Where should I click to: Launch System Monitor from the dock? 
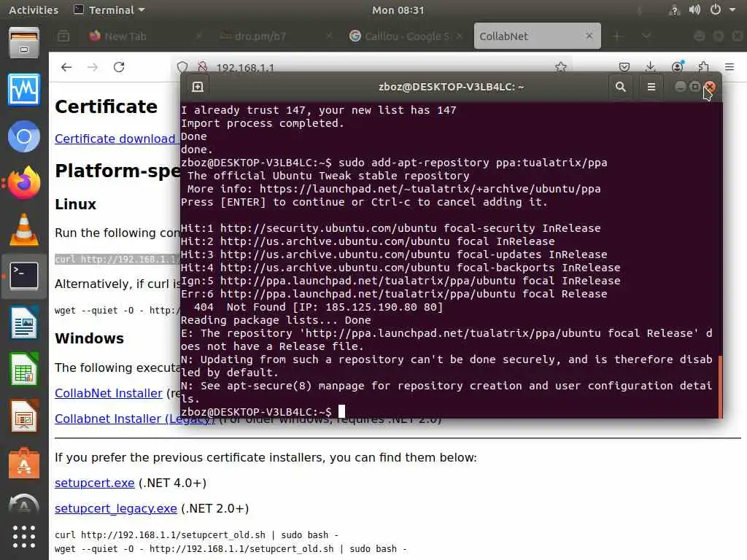tap(24, 89)
